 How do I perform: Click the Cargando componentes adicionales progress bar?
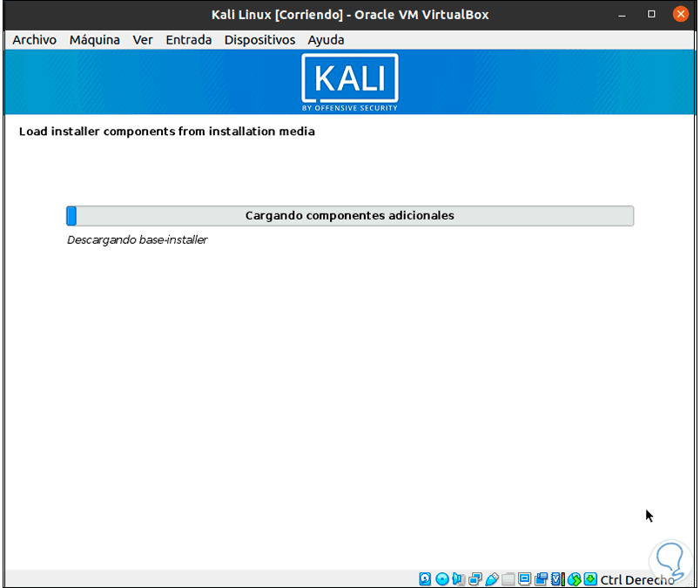(x=350, y=216)
